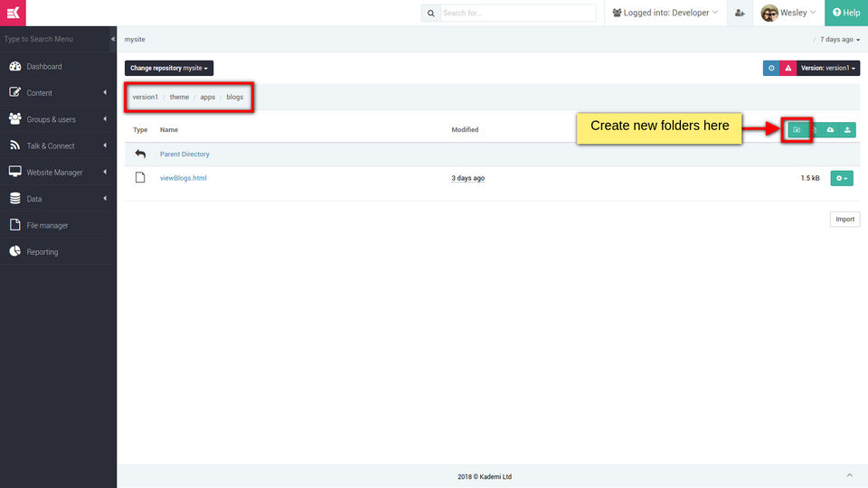This screenshot has width=868, height=488.
Task: Click the add user icon in header
Action: pyautogui.click(x=740, y=13)
